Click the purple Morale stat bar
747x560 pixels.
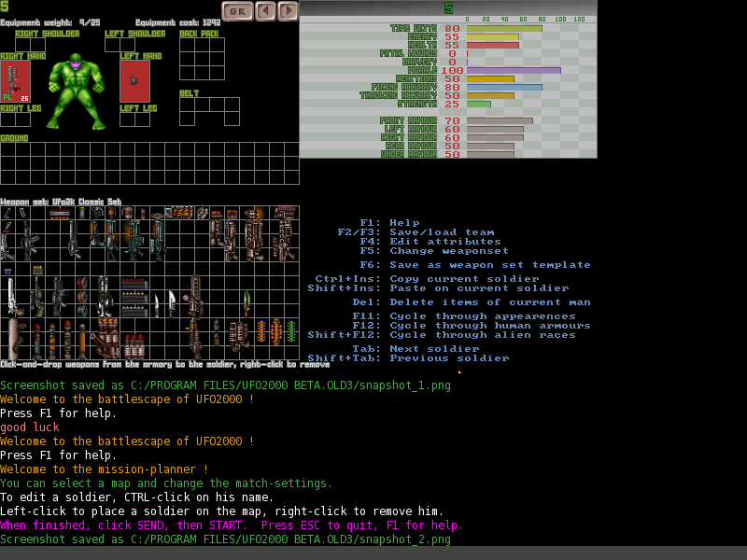tap(513, 70)
